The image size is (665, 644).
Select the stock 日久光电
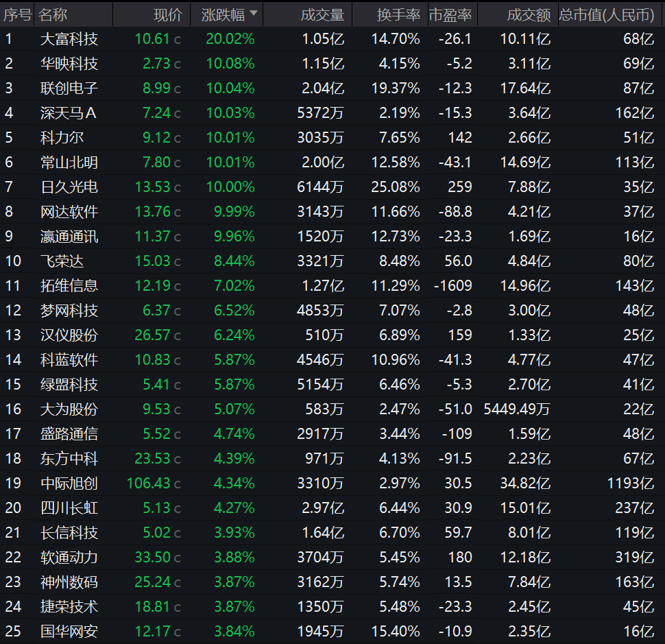coord(69,187)
